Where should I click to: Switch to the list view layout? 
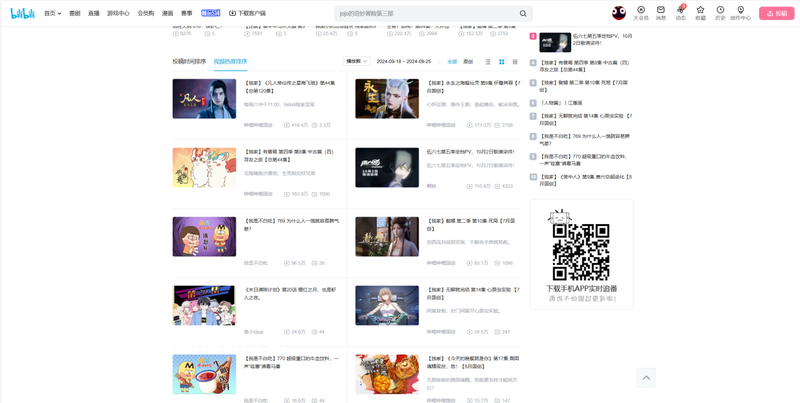coord(488,62)
